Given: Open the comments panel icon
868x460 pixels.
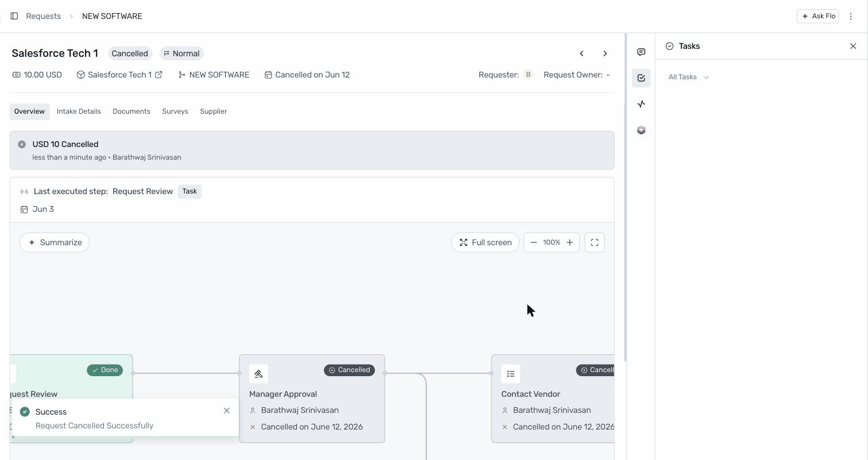Looking at the screenshot, I should 641,52.
